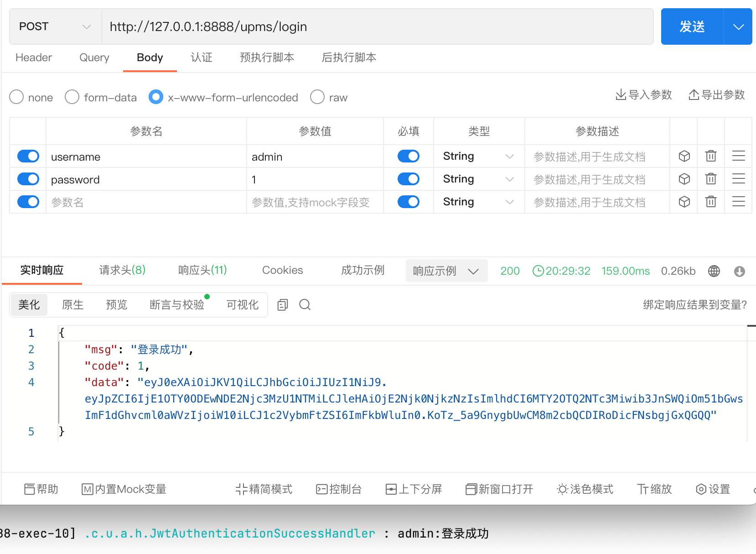756x554 pixels.
Task: Open the type dropdown for username
Action: pyautogui.click(x=479, y=156)
